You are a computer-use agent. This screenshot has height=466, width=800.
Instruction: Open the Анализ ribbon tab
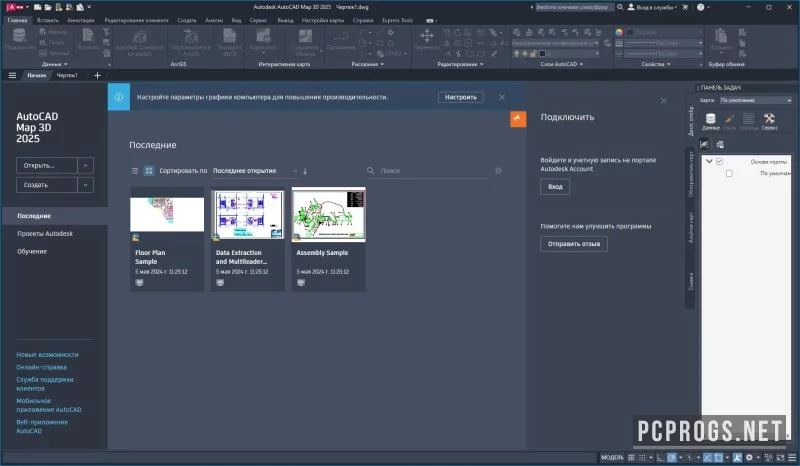(x=214, y=20)
